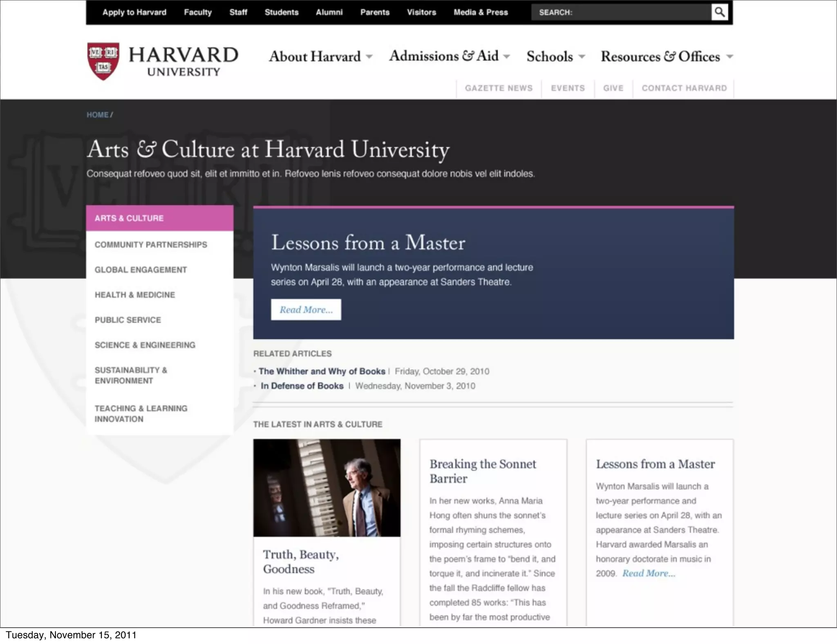Click the Harvard shield logo
The image size is (837, 644).
(x=103, y=61)
